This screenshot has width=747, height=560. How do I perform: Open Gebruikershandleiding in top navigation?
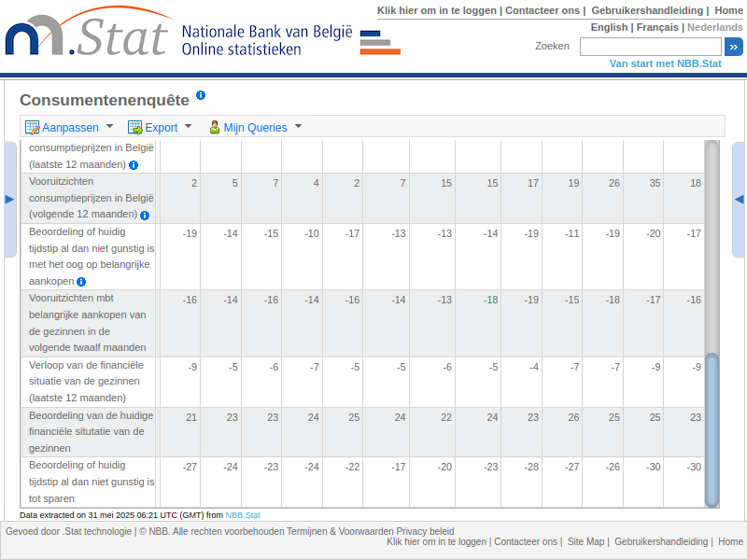tap(648, 10)
